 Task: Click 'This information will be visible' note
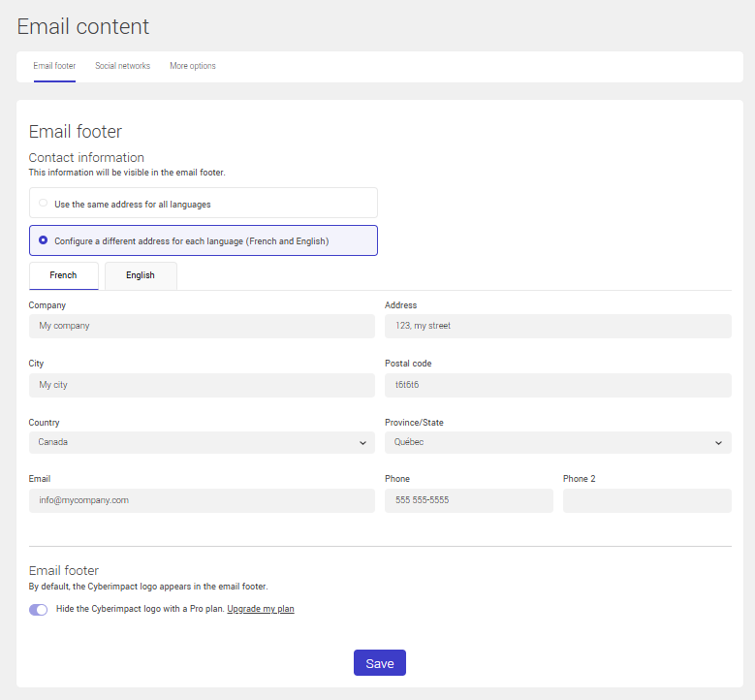(127, 173)
